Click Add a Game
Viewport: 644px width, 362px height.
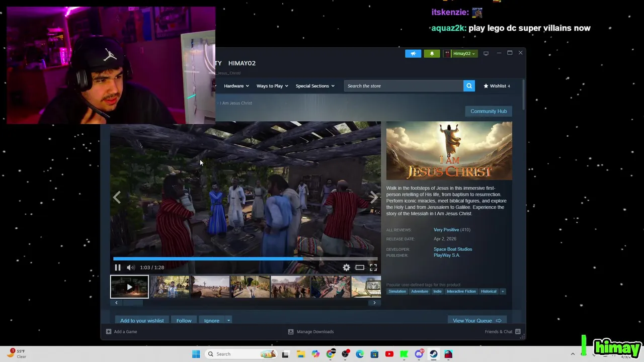coord(121,332)
